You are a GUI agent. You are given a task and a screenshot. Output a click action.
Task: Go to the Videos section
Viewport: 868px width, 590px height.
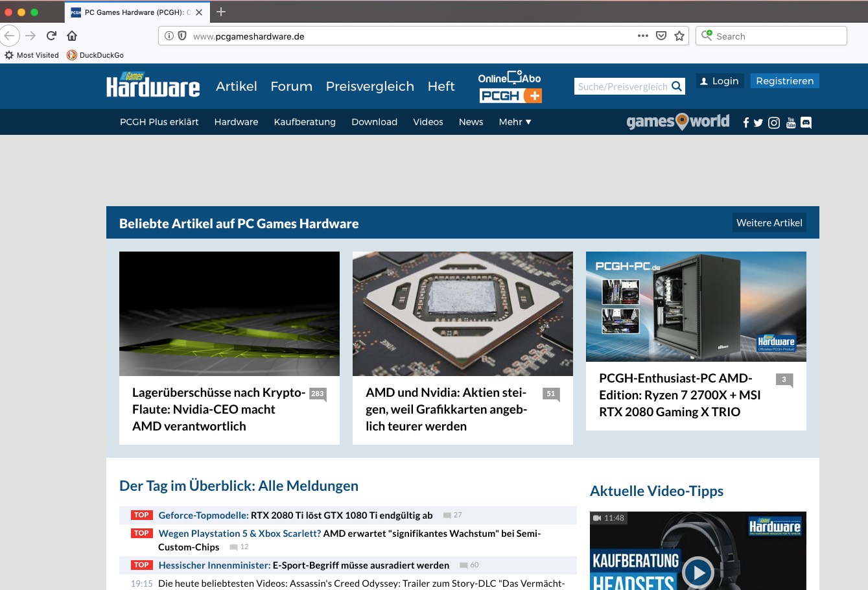tap(428, 122)
